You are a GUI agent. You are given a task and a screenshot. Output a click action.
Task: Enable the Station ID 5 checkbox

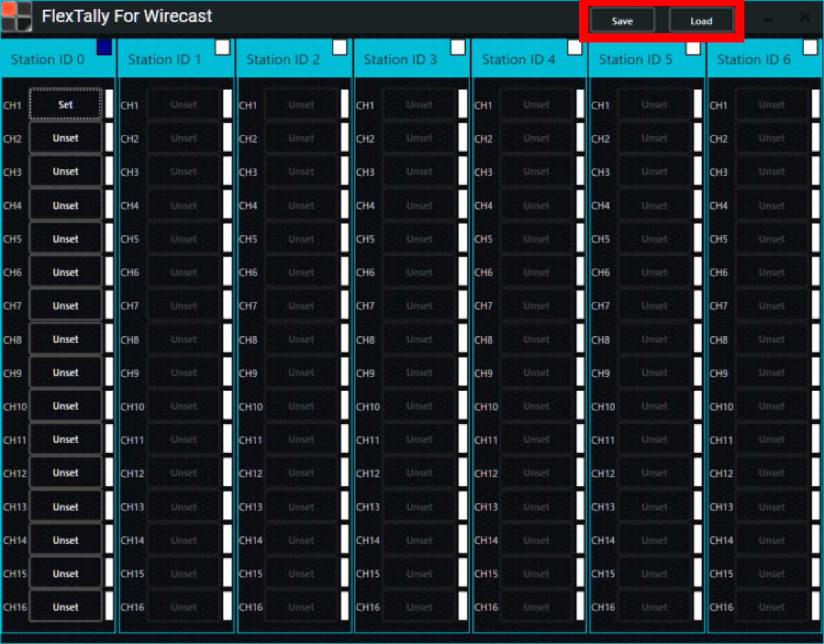693,49
